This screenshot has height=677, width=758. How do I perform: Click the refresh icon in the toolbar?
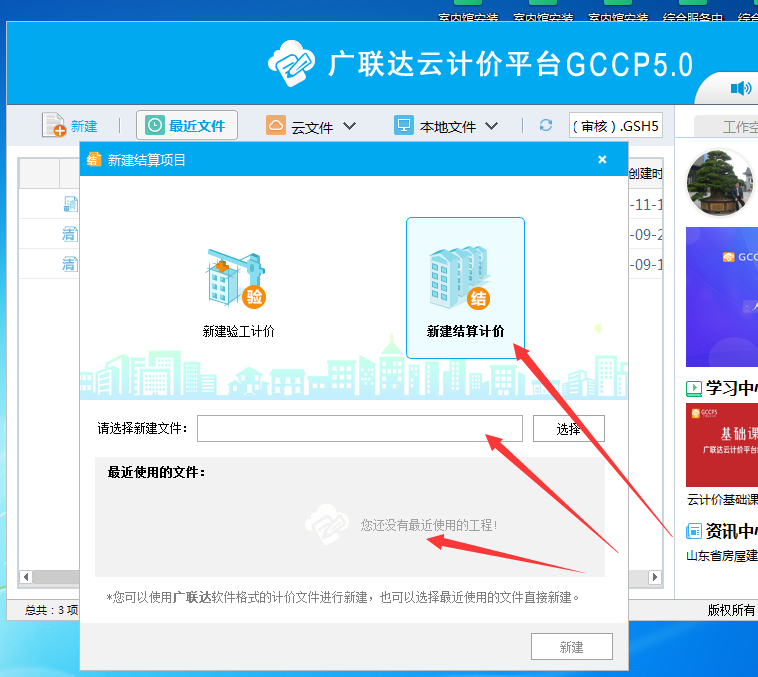[546, 125]
